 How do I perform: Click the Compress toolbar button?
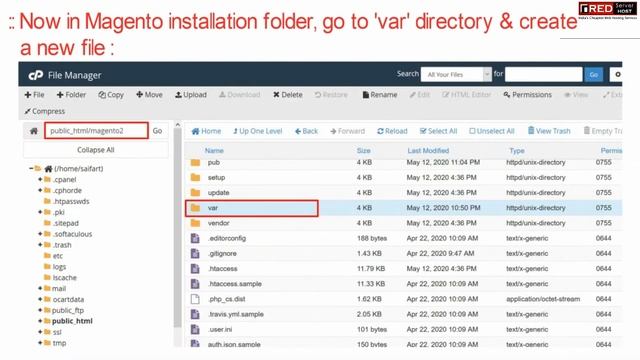click(44, 111)
